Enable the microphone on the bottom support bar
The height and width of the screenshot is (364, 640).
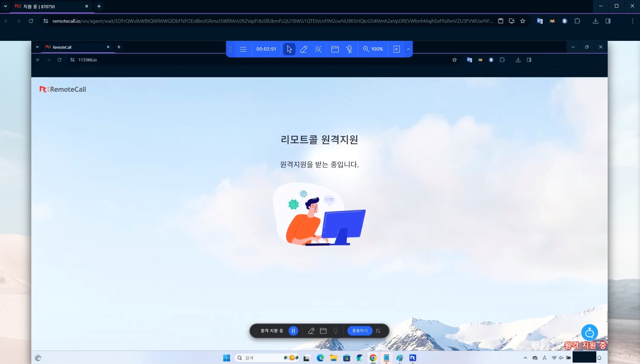point(336,331)
